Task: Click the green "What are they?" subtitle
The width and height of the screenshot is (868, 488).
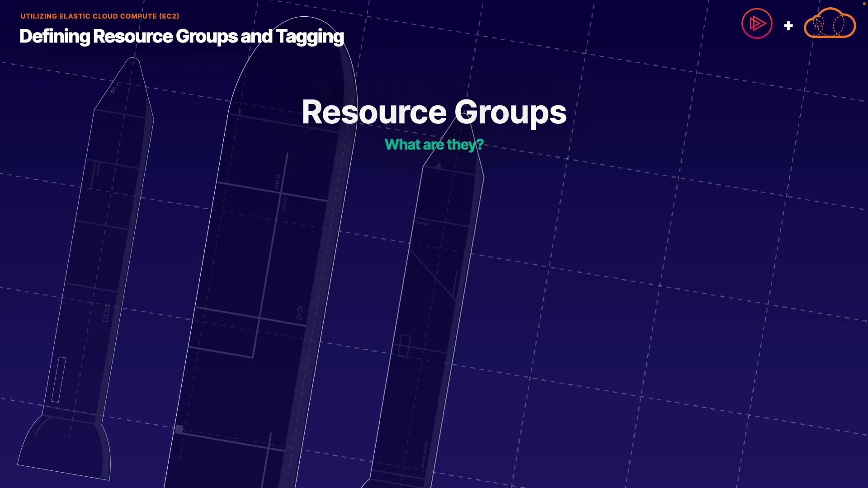Action: [x=434, y=145]
